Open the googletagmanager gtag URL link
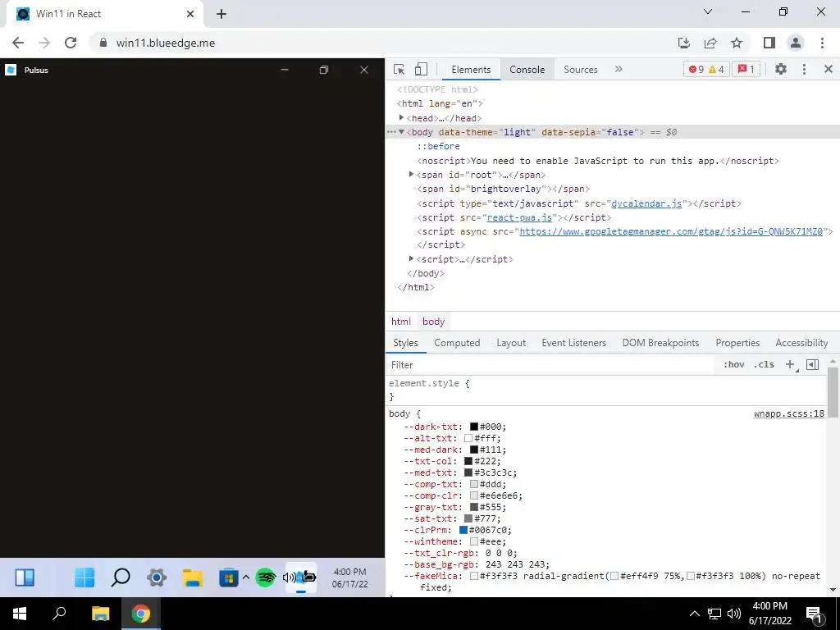The height and width of the screenshot is (630, 840). pyautogui.click(x=671, y=231)
